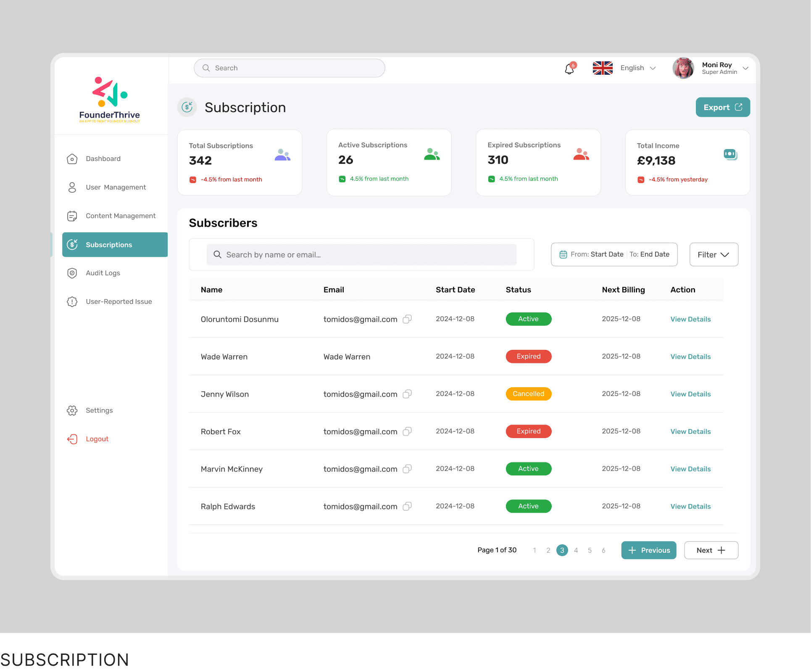The height and width of the screenshot is (672, 811).
Task: View Details for Robert Fox
Action: tap(690, 431)
